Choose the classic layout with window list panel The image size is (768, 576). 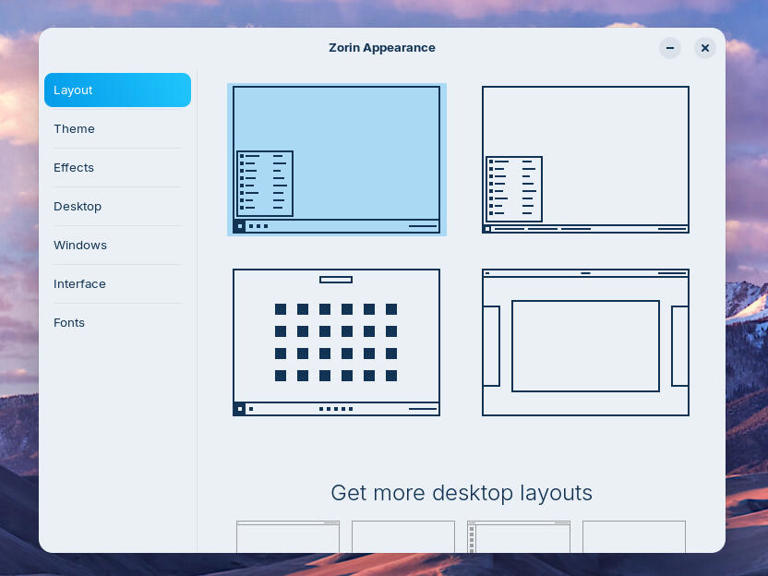pos(585,160)
